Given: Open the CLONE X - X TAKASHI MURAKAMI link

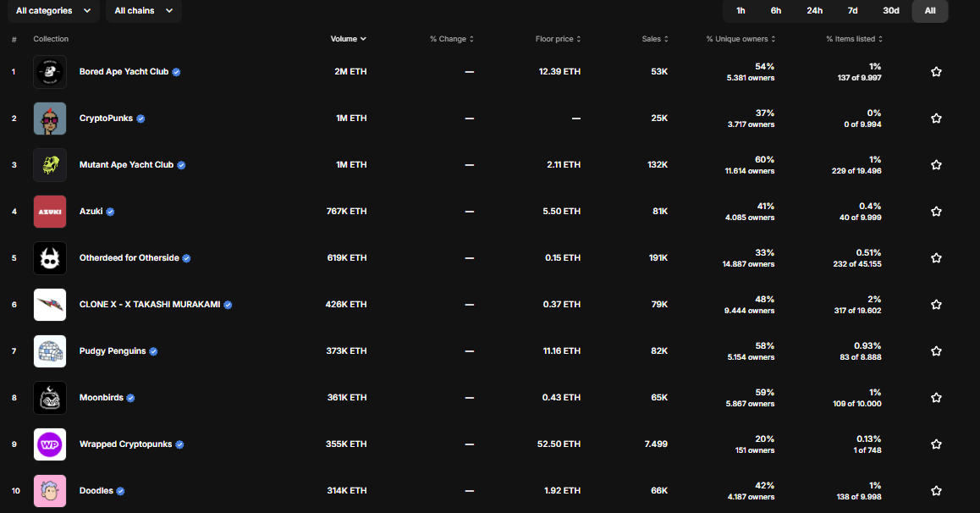Looking at the screenshot, I should pyautogui.click(x=149, y=305).
